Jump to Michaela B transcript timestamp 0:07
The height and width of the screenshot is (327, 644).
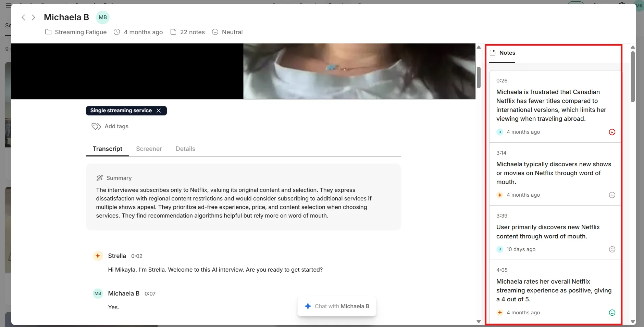click(150, 293)
